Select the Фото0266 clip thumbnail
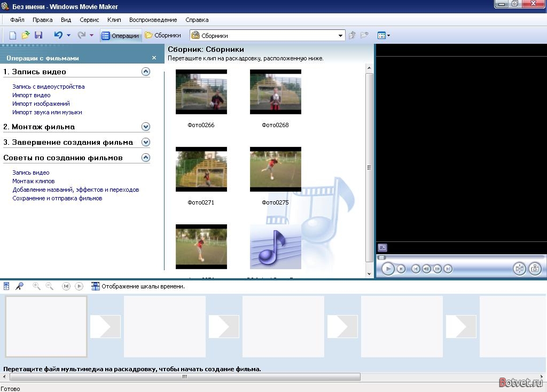This screenshot has width=547, height=392. pyautogui.click(x=201, y=92)
